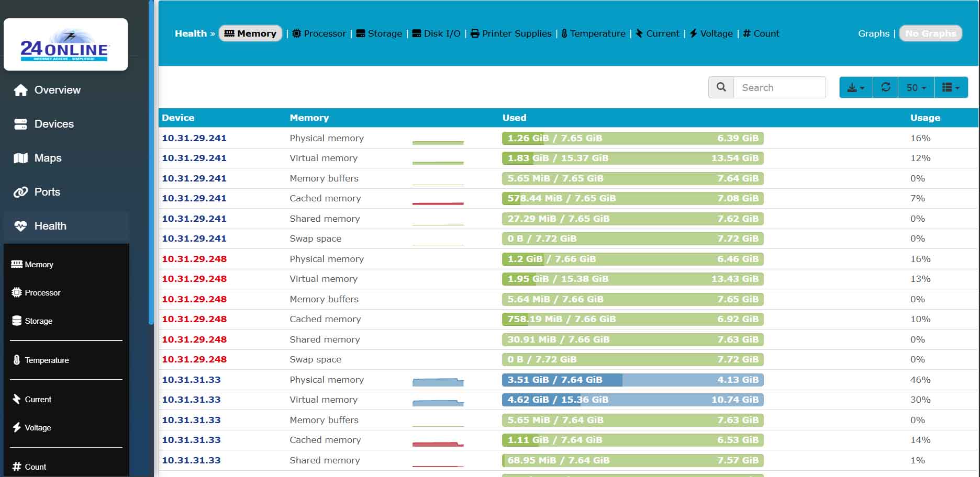
Task: Open device 10.31.31.33 Shared memory row link
Action: coord(191,460)
